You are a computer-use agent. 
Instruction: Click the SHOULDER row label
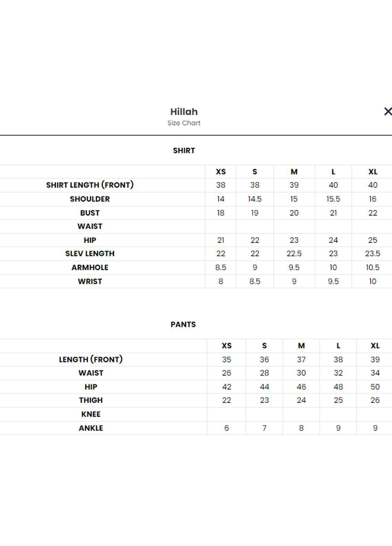[x=90, y=199]
